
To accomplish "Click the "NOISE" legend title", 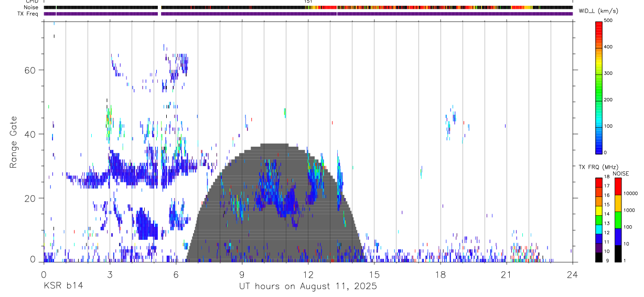I will tap(621, 174).
